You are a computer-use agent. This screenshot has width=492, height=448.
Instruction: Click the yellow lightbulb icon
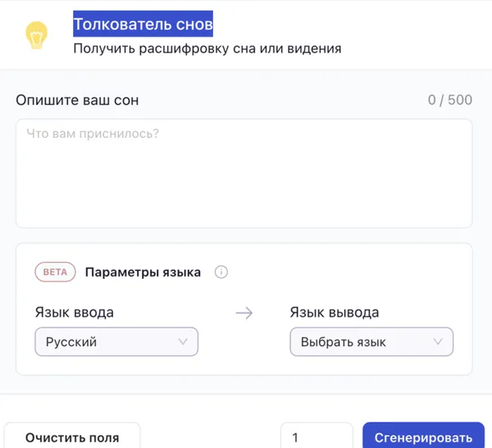coord(35,34)
